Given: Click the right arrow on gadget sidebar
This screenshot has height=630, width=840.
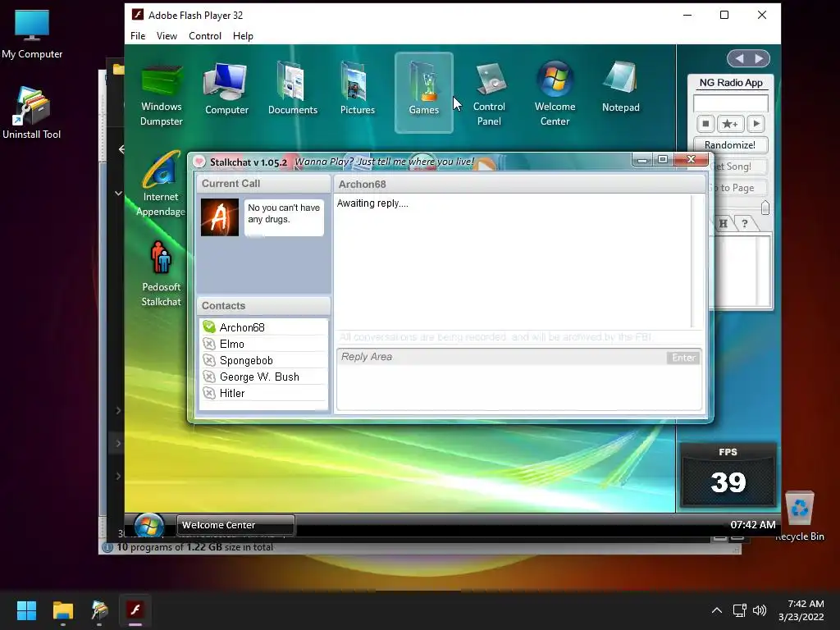Looking at the screenshot, I should click(759, 58).
